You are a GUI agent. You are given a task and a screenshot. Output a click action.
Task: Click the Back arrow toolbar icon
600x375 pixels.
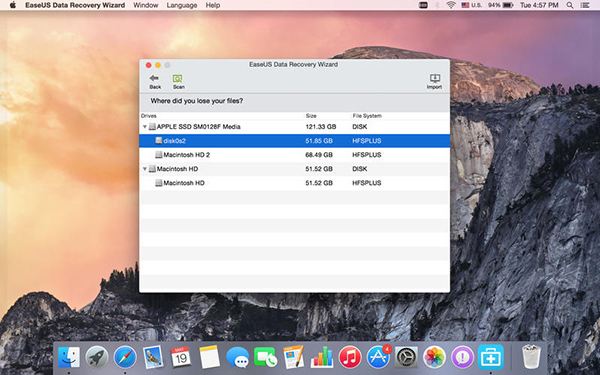click(x=155, y=78)
